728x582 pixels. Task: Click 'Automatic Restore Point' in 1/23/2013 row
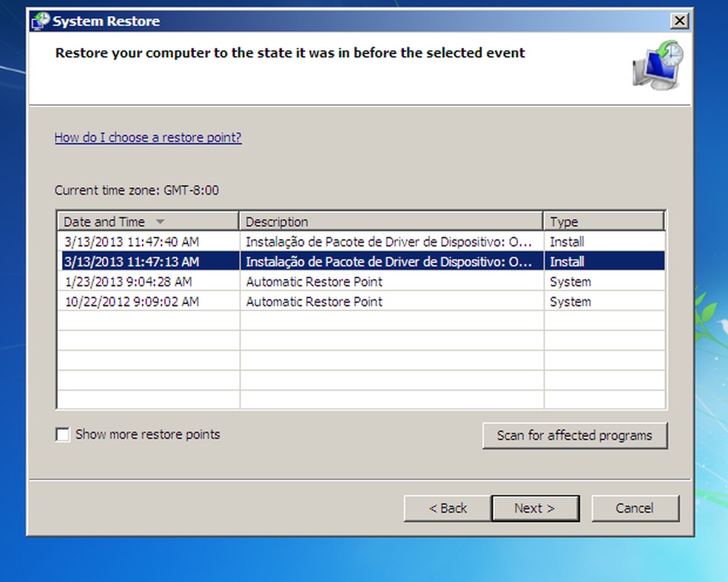pyautogui.click(x=314, y=282)
